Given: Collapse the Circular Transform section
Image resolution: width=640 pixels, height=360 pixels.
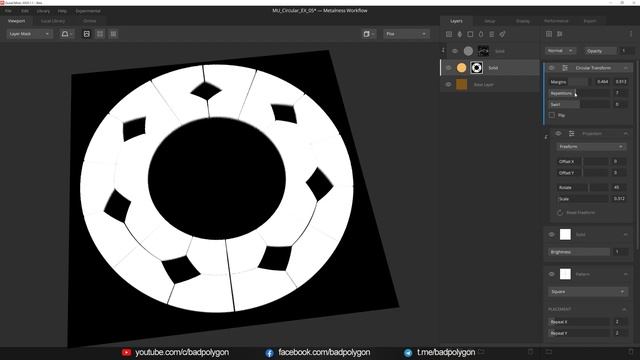Looking at the screenshot, I should (x=626, y=68).
